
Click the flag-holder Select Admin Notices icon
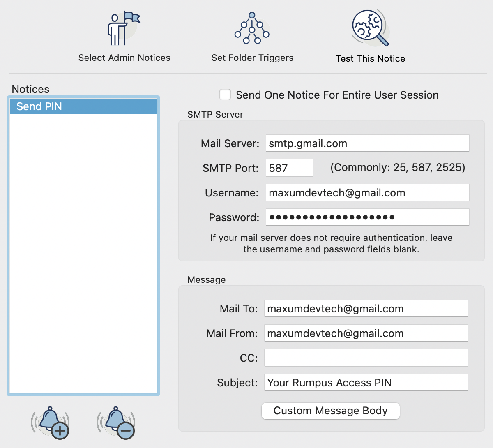click(123, 29)
